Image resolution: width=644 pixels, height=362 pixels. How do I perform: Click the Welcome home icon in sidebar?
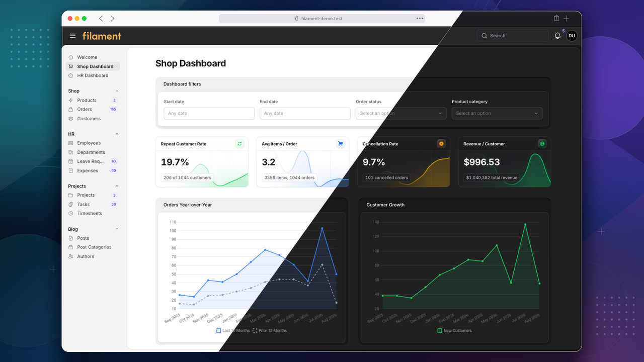(x=71, y=57)
